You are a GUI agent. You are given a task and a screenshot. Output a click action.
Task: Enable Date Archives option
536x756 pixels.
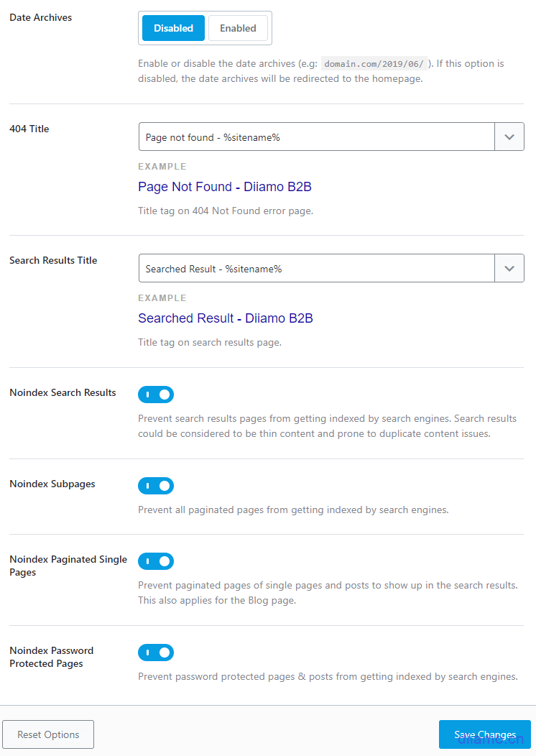(238, 28)
